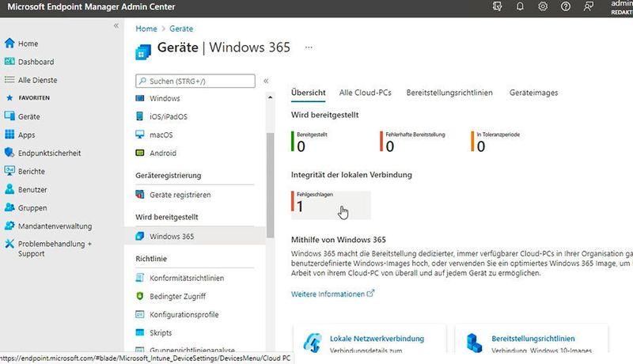Click the Windows 365 menu icon
This screenshot has width=633, height=364.
point(140,236)
